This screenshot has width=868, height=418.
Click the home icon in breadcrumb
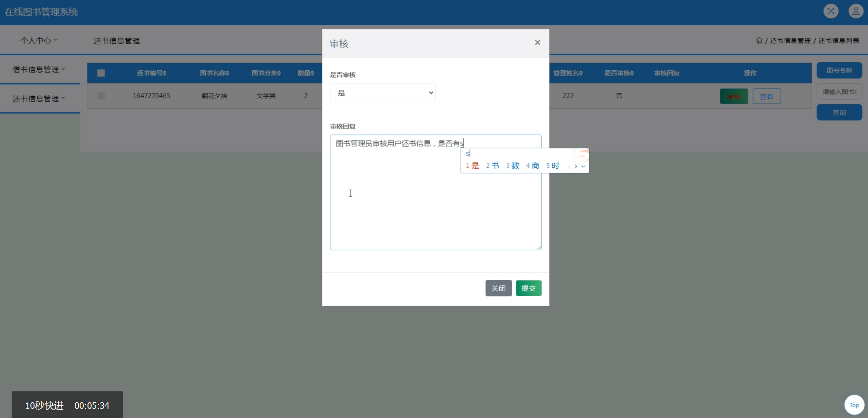[759, 41]
